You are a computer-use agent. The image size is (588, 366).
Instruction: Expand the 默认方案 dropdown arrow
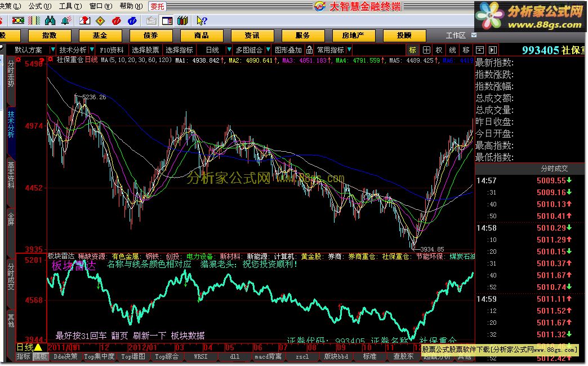point(52,50)
